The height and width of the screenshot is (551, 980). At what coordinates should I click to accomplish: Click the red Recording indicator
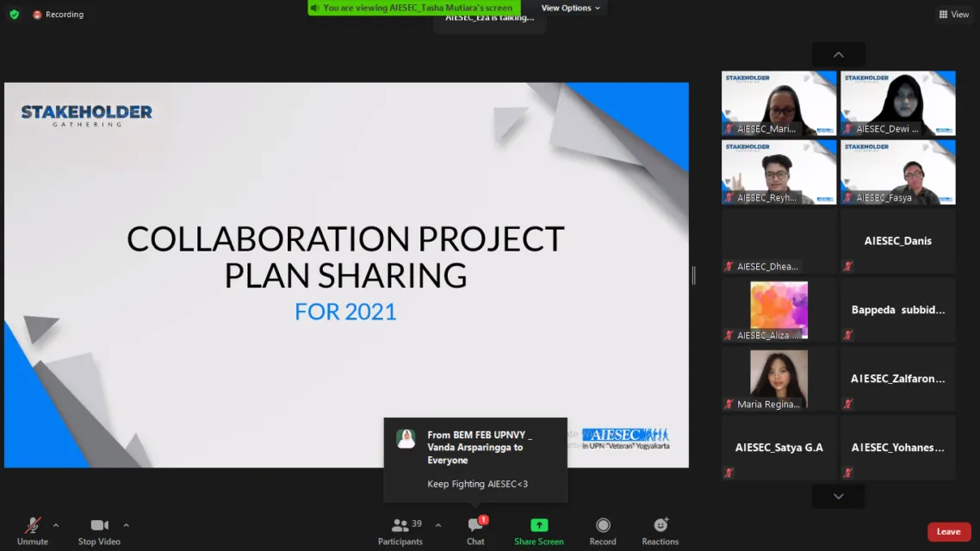pos(58,15)
